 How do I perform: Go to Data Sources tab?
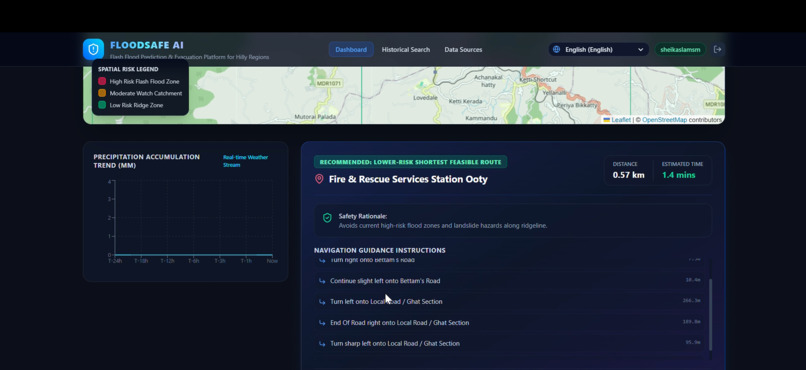tap(463, 49)
